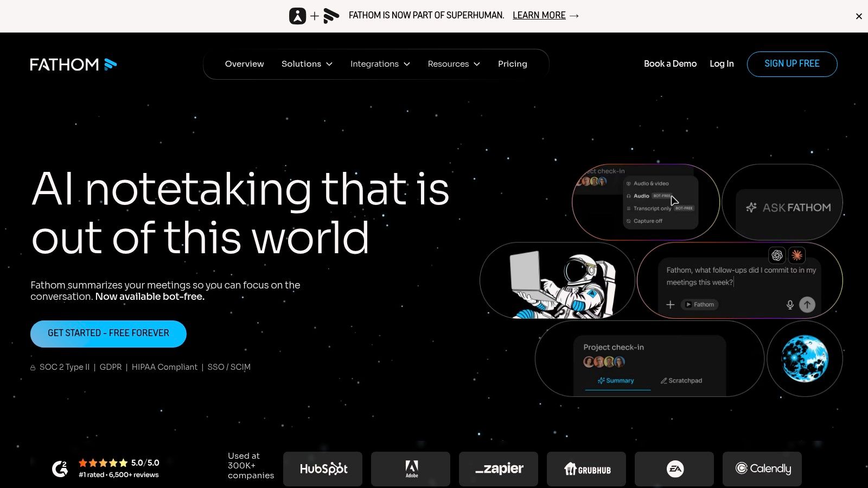Click the blue moon image

click(805, 358)
